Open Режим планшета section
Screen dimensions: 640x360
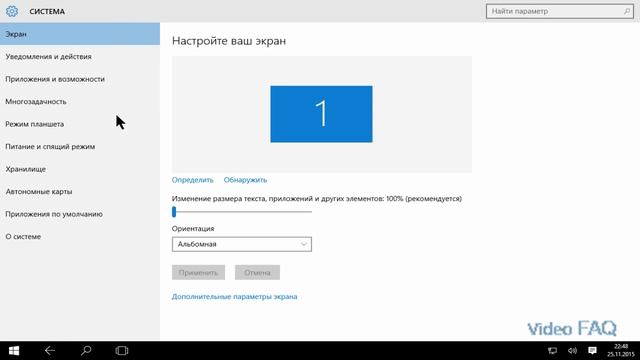coord(80,124)
